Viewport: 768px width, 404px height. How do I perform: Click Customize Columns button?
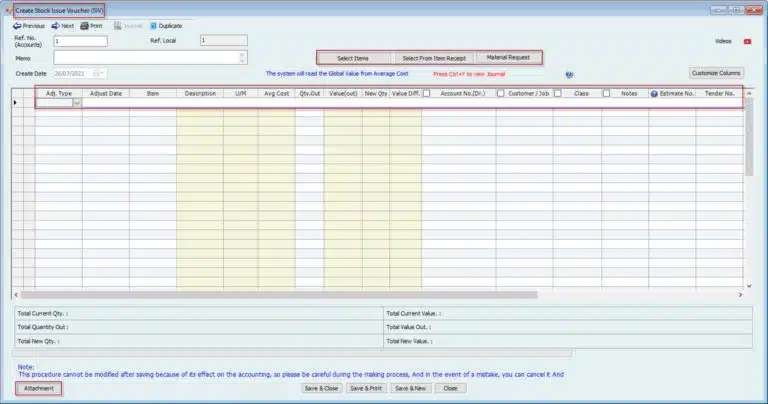pyautogui.click(x=716, y=73)
